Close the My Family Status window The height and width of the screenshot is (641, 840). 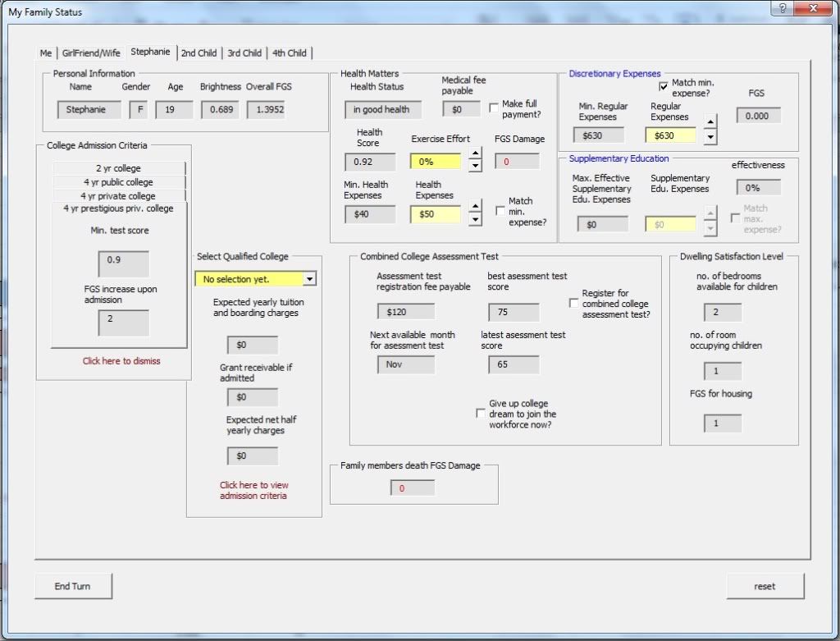click(x=813, y=8)
